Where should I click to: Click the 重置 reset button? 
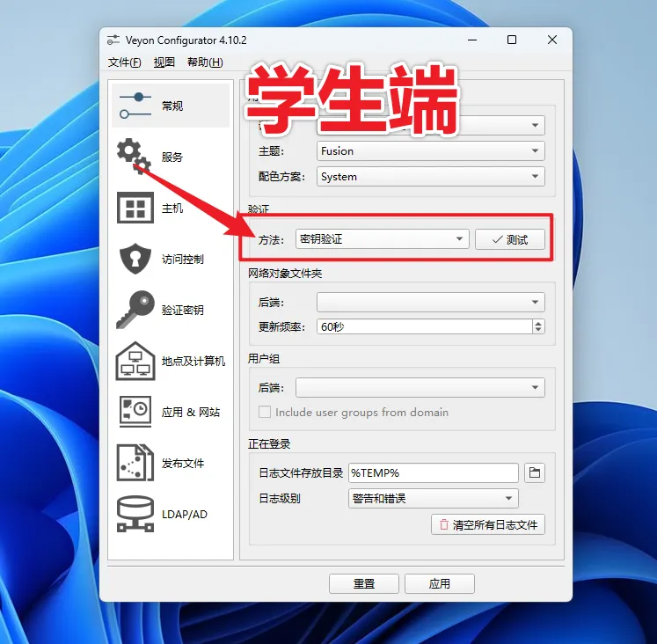tap(364, 583)
